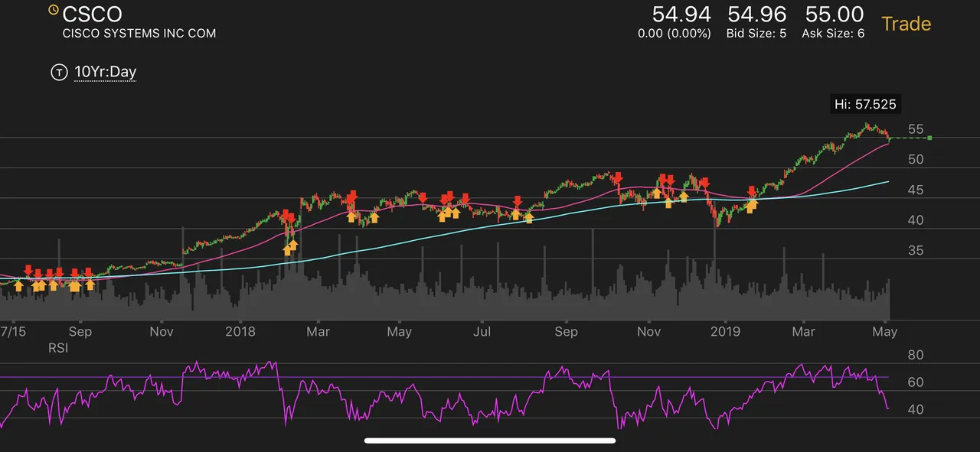Tap the RSI 80 level label

(916, 355)
